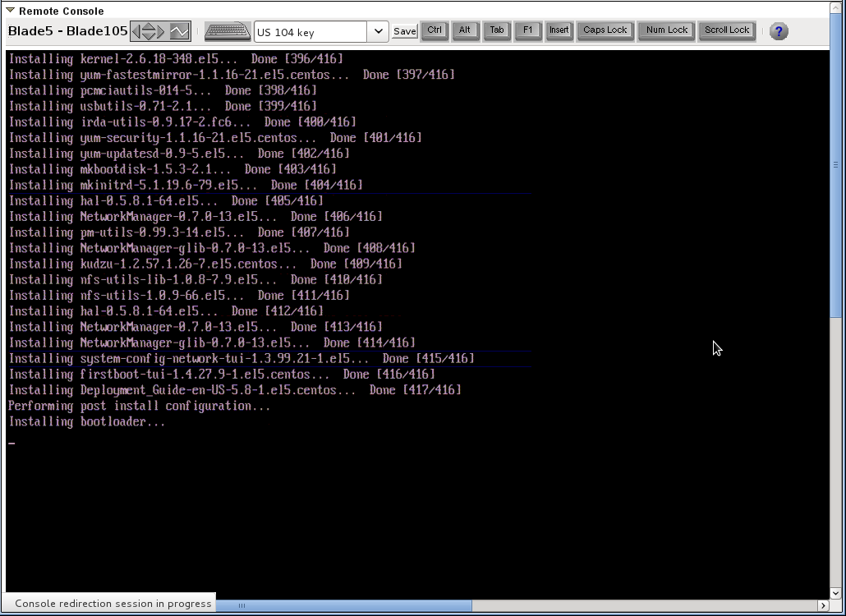Click the Insert key button
The height and width of the screenshot is (616, 846).
tap(559, 30)
